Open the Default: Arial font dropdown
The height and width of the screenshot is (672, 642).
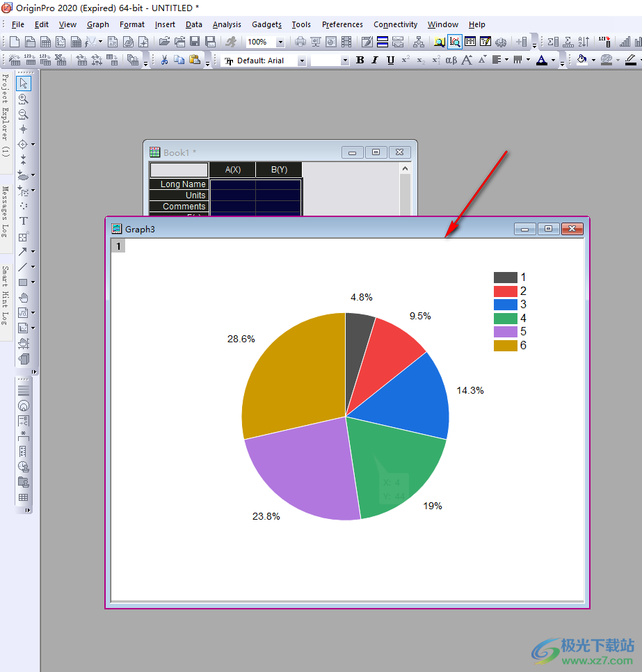click(302, 61)
